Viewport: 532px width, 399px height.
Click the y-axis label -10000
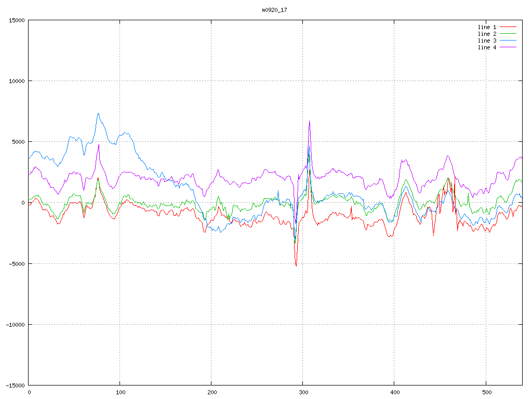click(x=16, y=325)
